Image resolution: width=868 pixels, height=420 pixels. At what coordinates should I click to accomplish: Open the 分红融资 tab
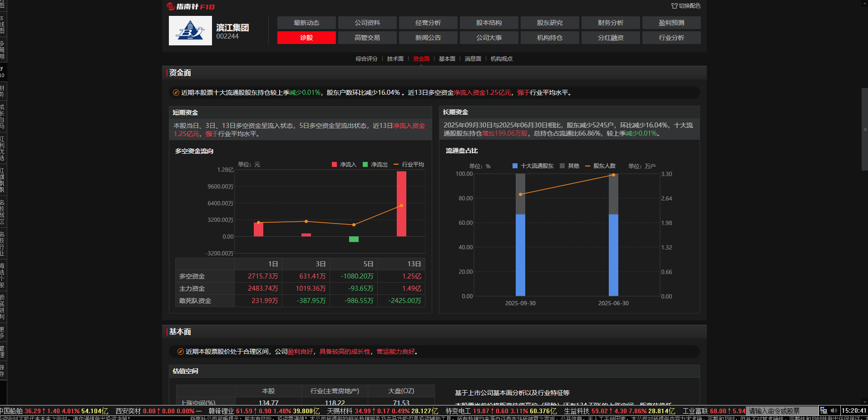point(611,38)
